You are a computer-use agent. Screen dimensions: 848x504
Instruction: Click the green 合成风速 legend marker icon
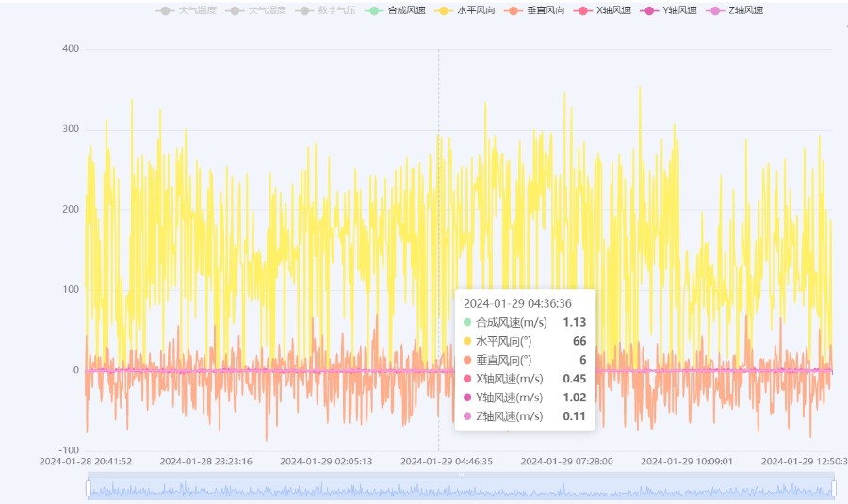click(374, 10)
